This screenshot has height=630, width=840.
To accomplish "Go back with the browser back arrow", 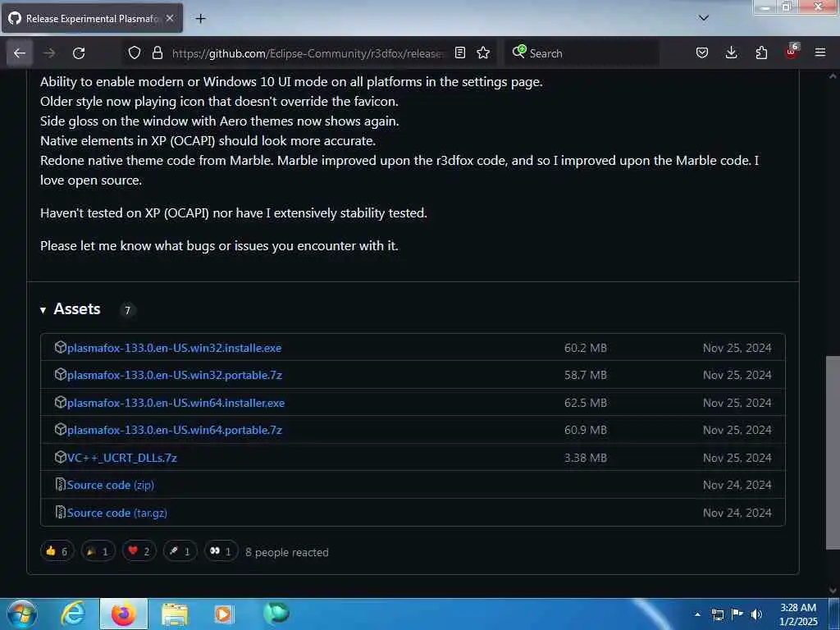I will [20, 53].
